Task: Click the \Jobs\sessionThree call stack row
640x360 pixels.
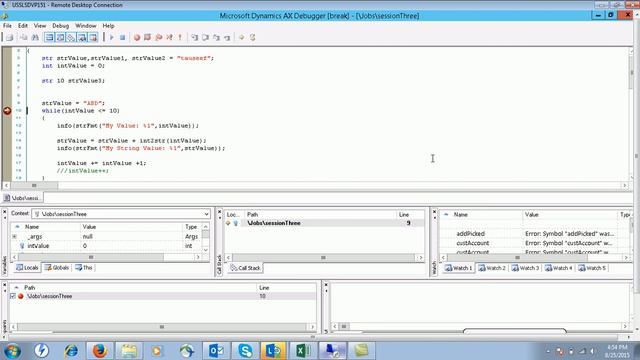Action: tap(324, 223)
